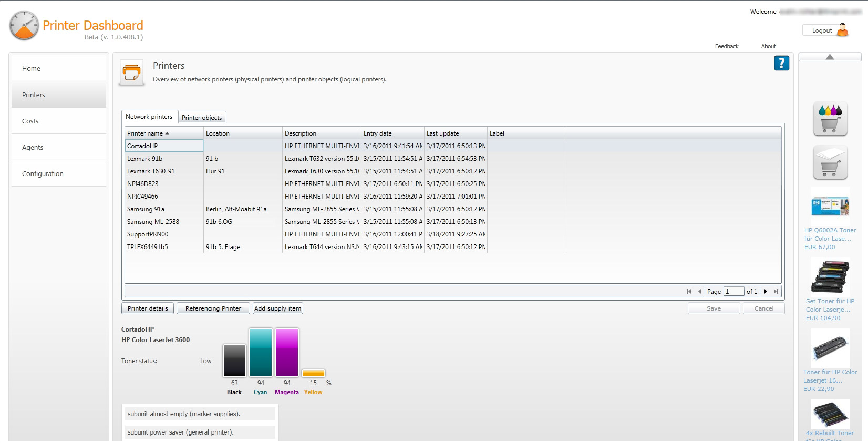Switch to the Network printers tab
868x443 pixels.
(149, 117)
